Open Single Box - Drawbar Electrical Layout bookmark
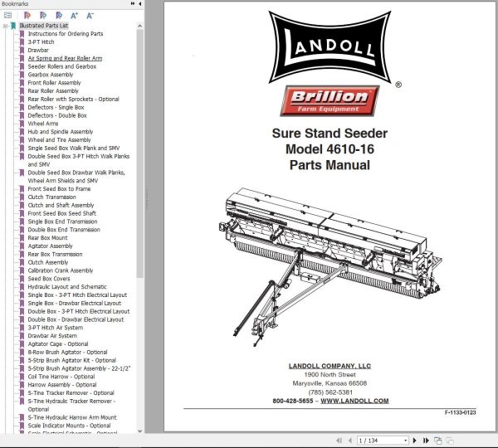 (x=75, y=303)
